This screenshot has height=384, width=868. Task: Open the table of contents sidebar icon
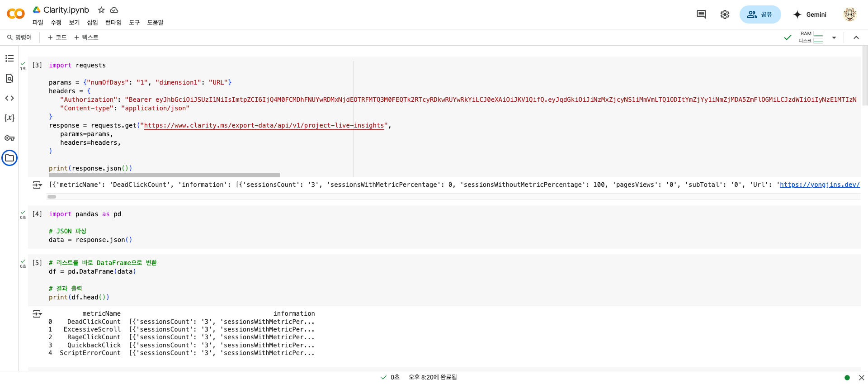9,58
